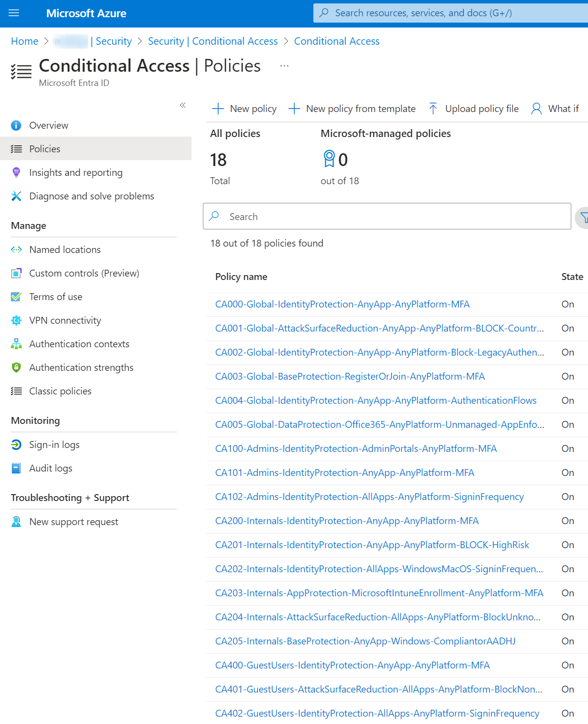The width and height of the screenshot is (588, 724).
Task: Open policy CA102-Admins SigninFrequency
Action: 369,497
